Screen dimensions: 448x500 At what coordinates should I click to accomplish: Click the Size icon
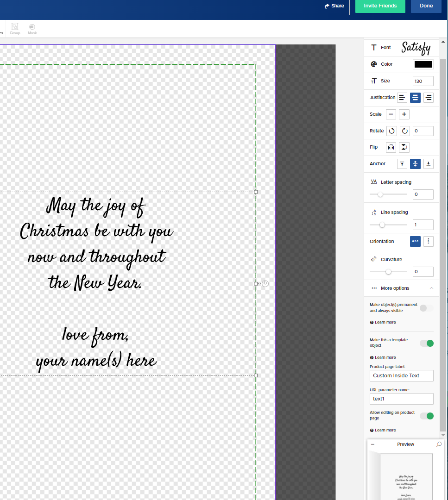click(x=374, y=81)
